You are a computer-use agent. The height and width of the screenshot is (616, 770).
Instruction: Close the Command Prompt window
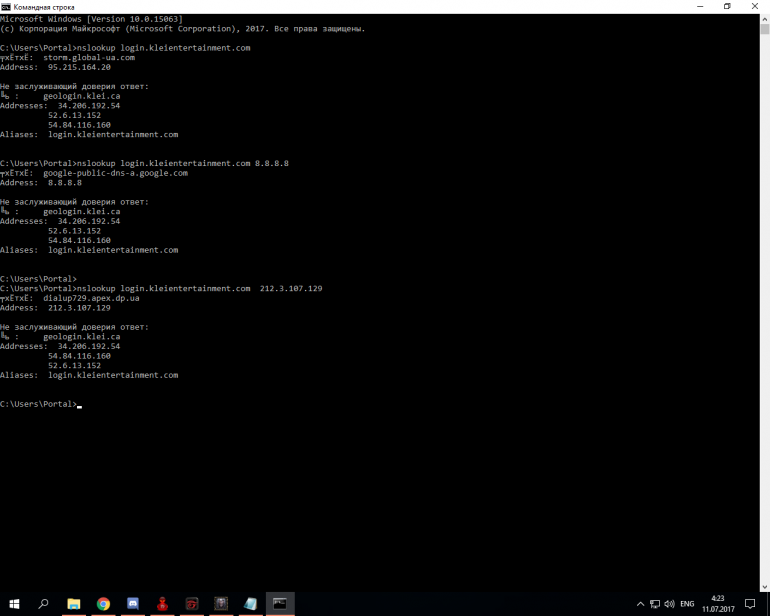coord(756,6)
